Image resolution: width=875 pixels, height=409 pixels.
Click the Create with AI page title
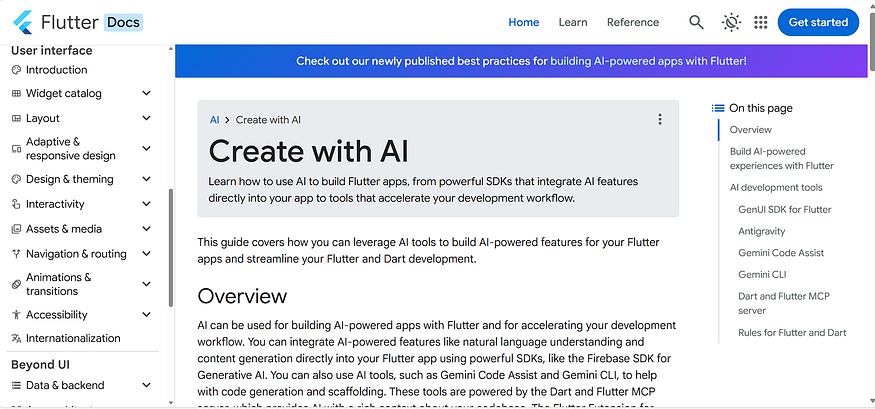point(309,151)
